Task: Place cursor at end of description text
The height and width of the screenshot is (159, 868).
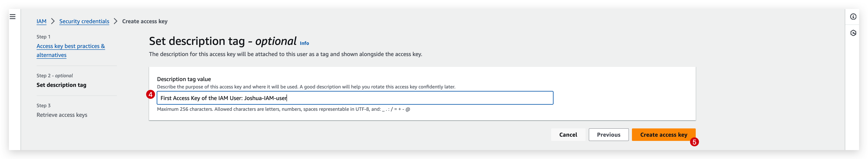Action: pyautogui.click(x=287, y=98)
